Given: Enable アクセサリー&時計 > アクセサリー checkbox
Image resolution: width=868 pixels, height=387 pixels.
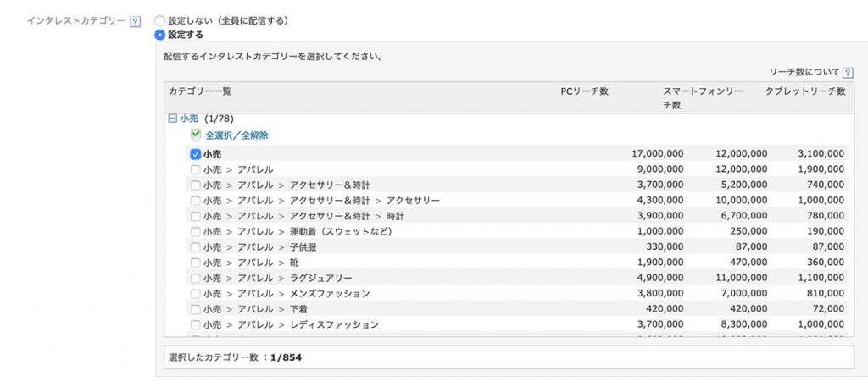Looking at the screenshot, I should point(196,201).
